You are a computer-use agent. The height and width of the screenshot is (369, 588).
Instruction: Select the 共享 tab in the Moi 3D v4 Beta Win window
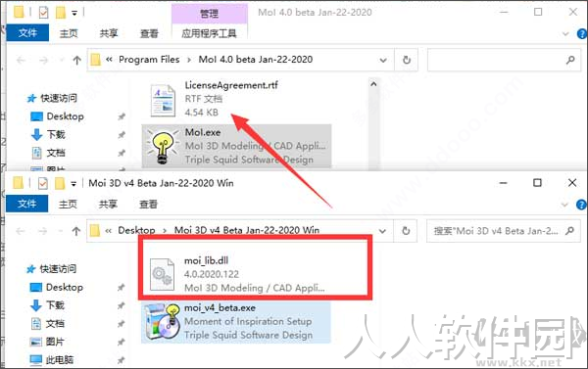[108, 205]
